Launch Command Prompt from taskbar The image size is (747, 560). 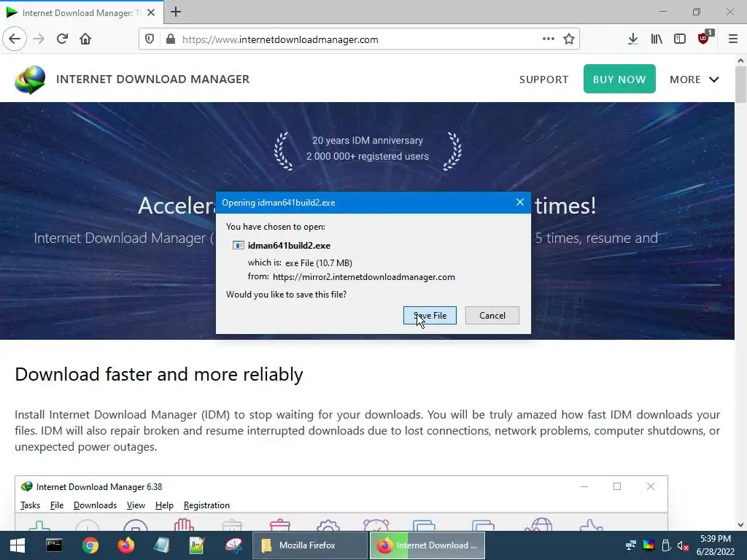[54, 545]
